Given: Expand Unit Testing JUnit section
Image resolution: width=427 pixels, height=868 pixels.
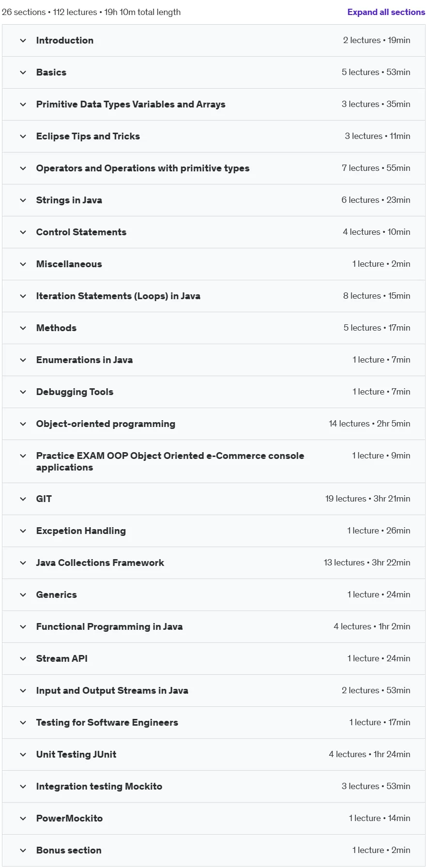Looking at the screenshot, I should coord(213,755).
